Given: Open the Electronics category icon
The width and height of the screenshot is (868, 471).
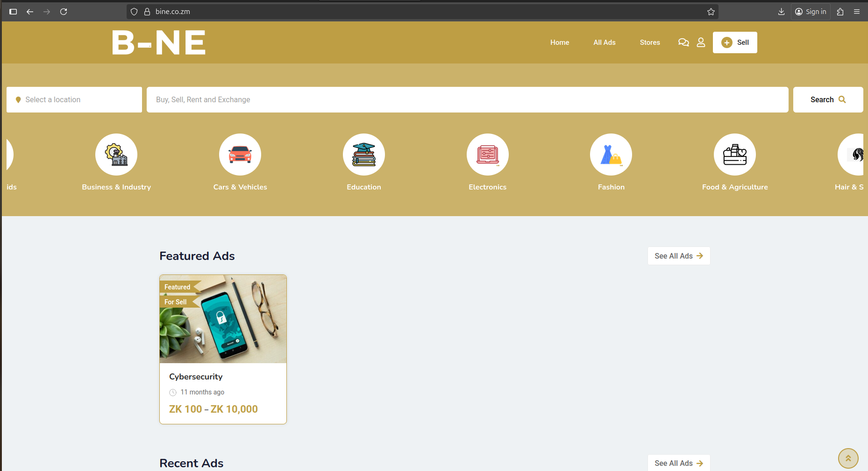Looking at the screenshot, I should pos(487,154).
